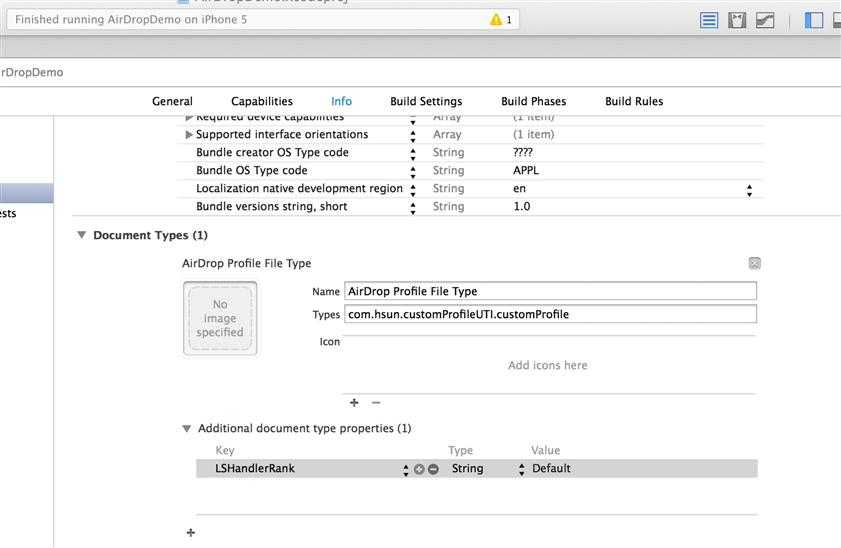The width and height of the screenshot is (841, 548).
Task: Open value dropdown for localization region 'en'
Action: [749, 190]
